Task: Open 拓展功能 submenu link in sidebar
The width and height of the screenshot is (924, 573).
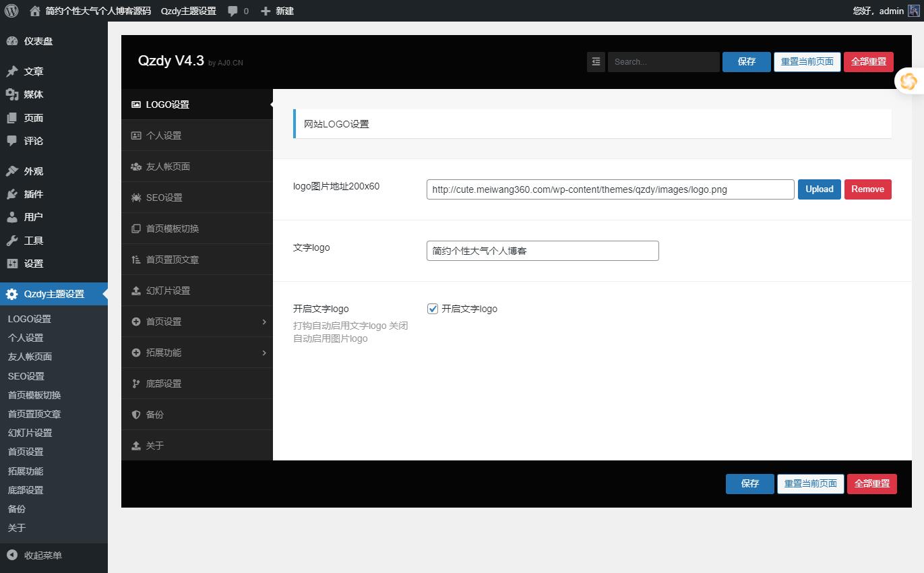Action: point(26,471)
